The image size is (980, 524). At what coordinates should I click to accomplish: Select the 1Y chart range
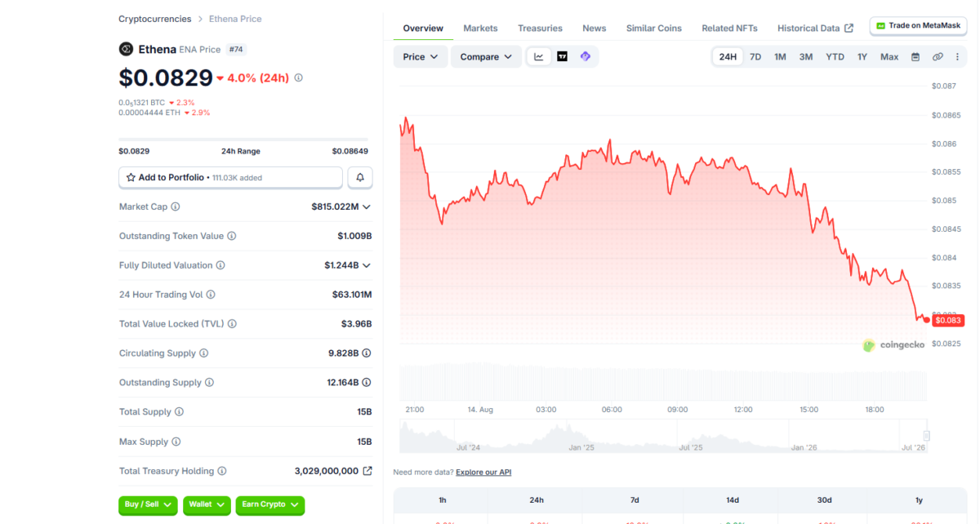click(x=862, y=56)
